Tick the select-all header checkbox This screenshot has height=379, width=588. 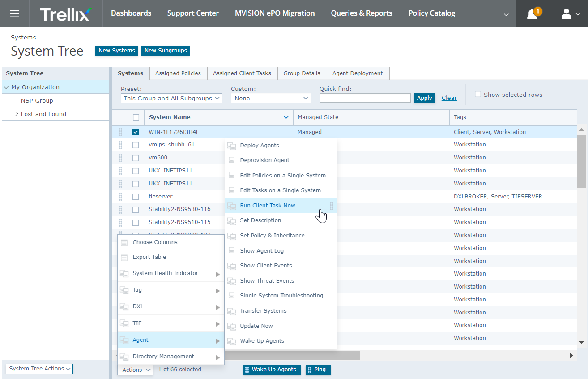[136, 117]
